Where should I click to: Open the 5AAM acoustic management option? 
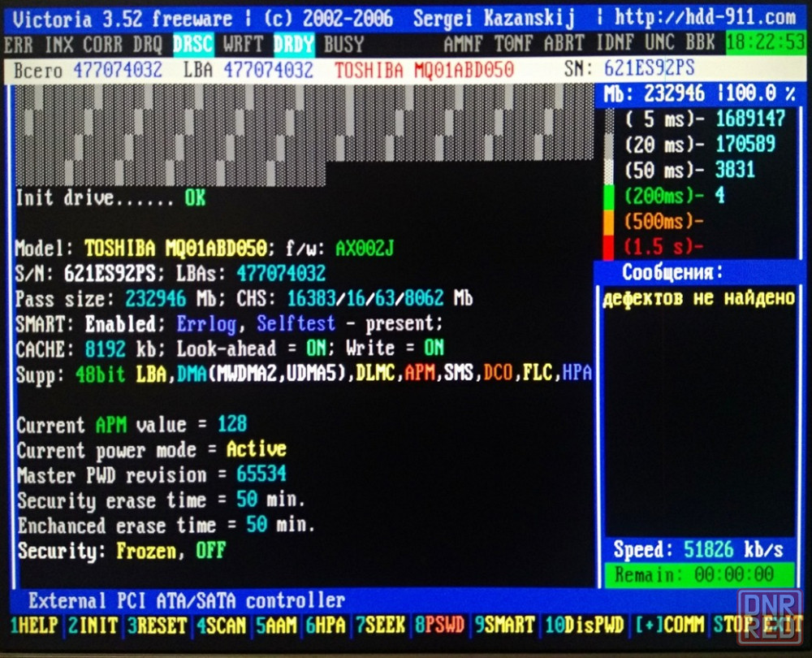click(274, 626)
